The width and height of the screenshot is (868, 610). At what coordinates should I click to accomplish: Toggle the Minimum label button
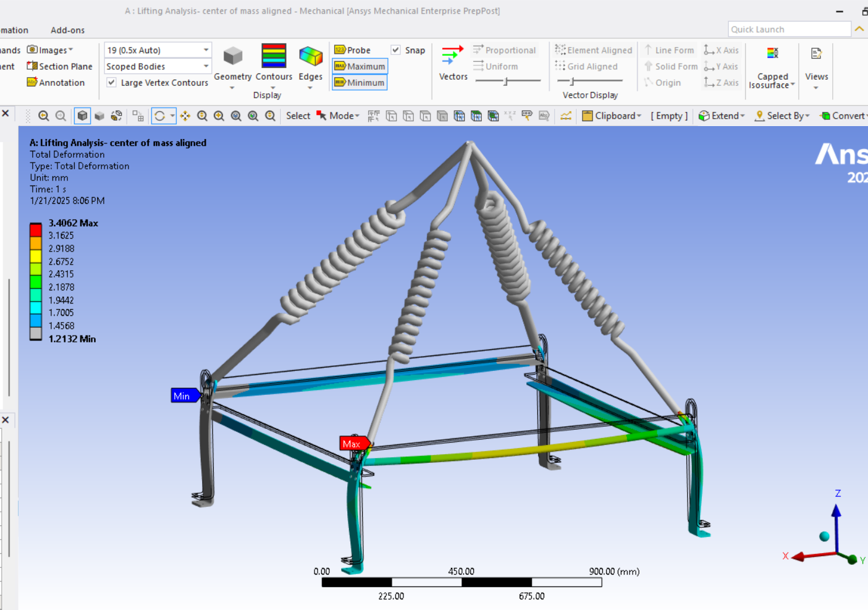point(360,82)
